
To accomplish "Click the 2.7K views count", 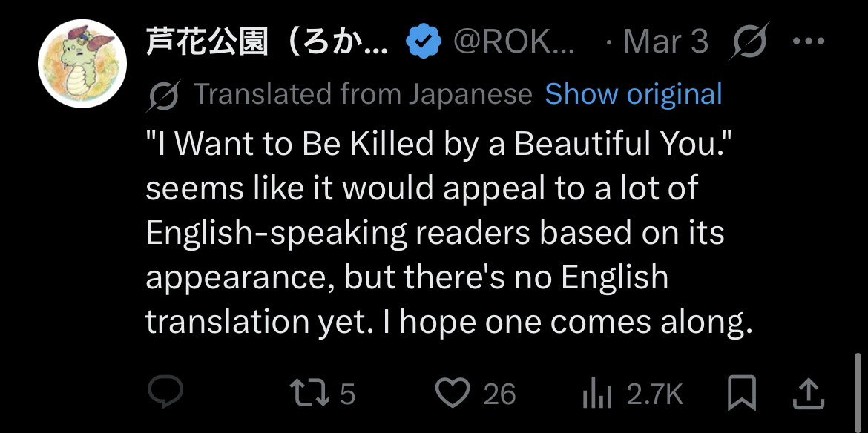I will click(654, 394).
